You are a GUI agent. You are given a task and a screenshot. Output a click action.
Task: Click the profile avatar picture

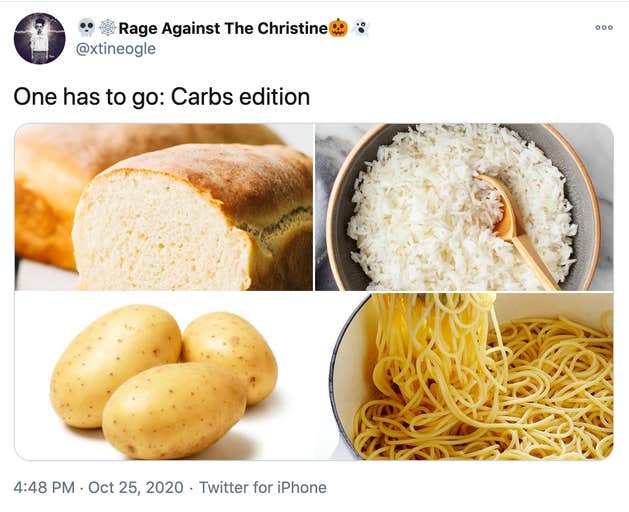(39, 38)
